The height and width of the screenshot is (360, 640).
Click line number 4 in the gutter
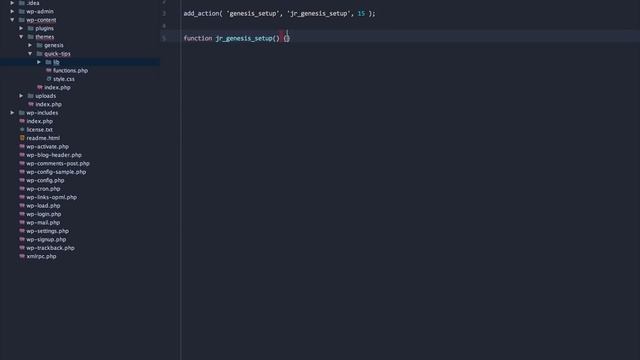click(164, 26)
